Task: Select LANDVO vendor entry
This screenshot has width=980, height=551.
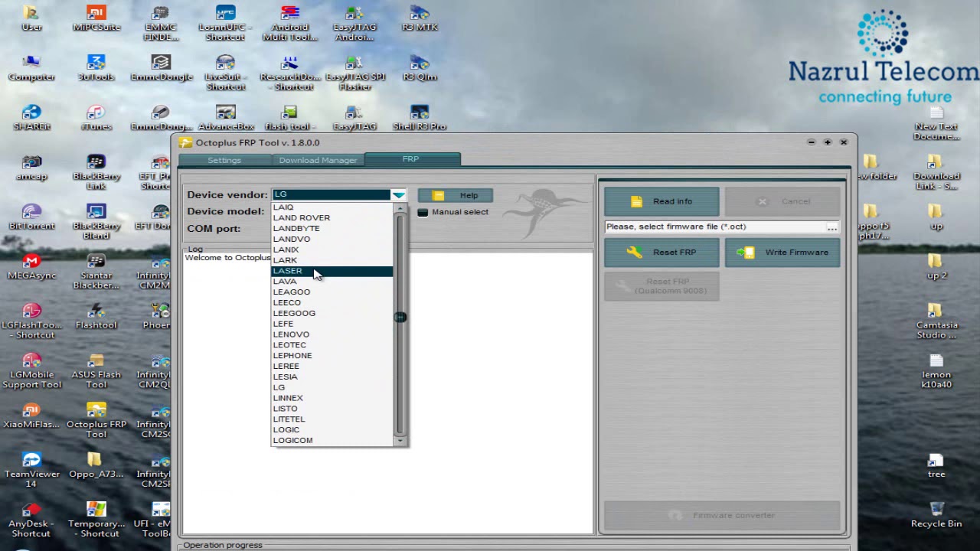Action: pyautogui.click(x=332, y=239)
